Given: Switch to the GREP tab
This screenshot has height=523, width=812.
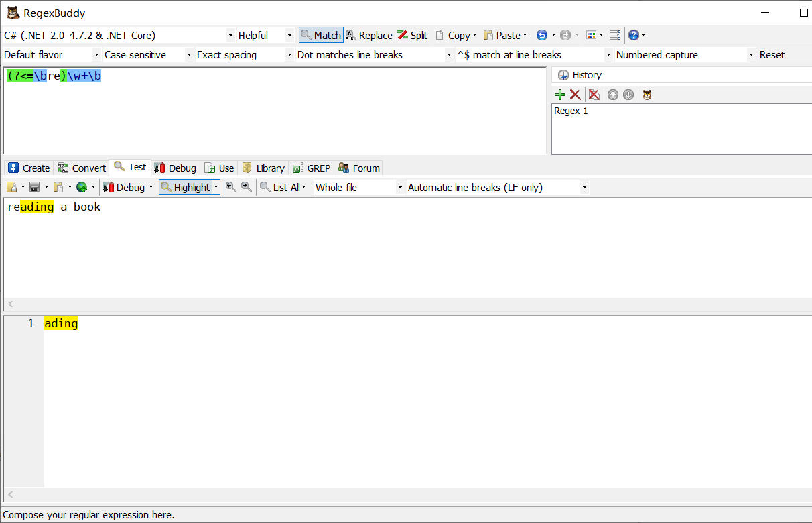Looking at the screenshot, I should pos(312,168).
